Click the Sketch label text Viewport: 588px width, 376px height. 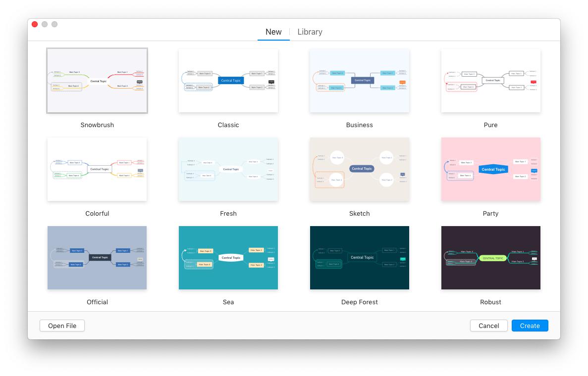coord(360,213)
